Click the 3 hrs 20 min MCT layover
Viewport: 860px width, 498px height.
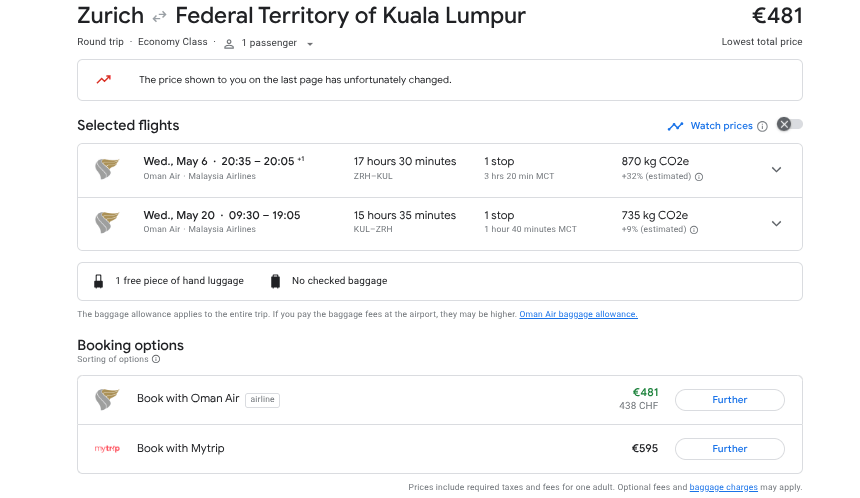point(519,176)
